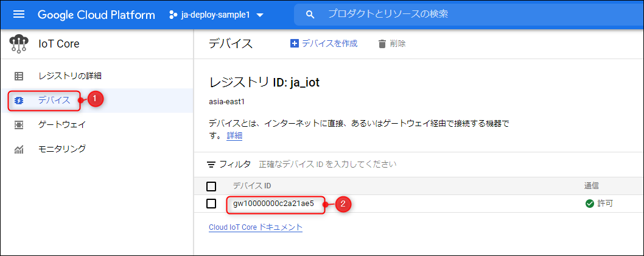Click the デバイス page title
The image size is (644, 256).
tap(231, 44)
